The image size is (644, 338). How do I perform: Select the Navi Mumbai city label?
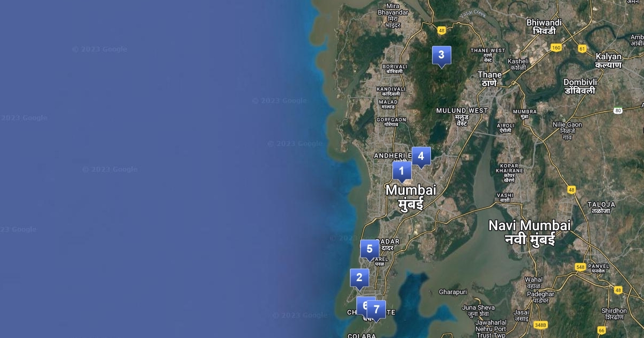pyautogui.click(x=530, y=232)
